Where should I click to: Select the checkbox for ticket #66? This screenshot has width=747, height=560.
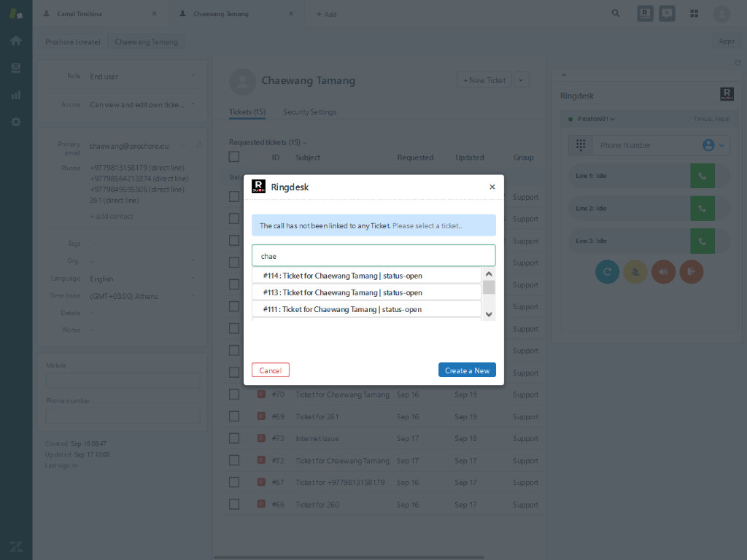point(234,504)
